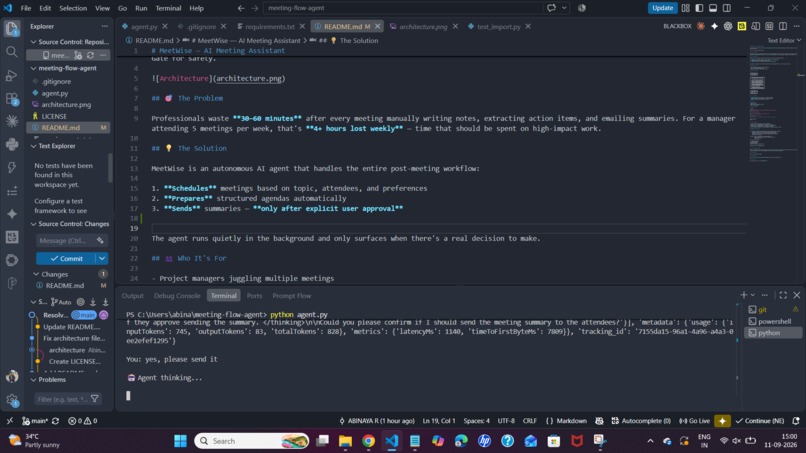Click the BLACKBOX label in editor toolbar
The height and width of the screenshot is (453, 806).
pyautogui.click(x=677, y=26)
